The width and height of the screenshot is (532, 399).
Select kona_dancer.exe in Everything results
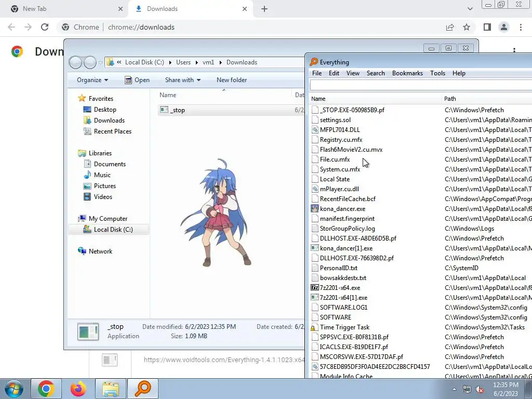(343, 209)
